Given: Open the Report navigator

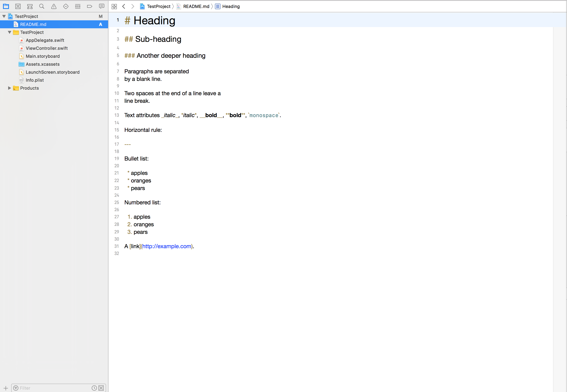Looking at the screenshot, I should [x=101, y=6].
